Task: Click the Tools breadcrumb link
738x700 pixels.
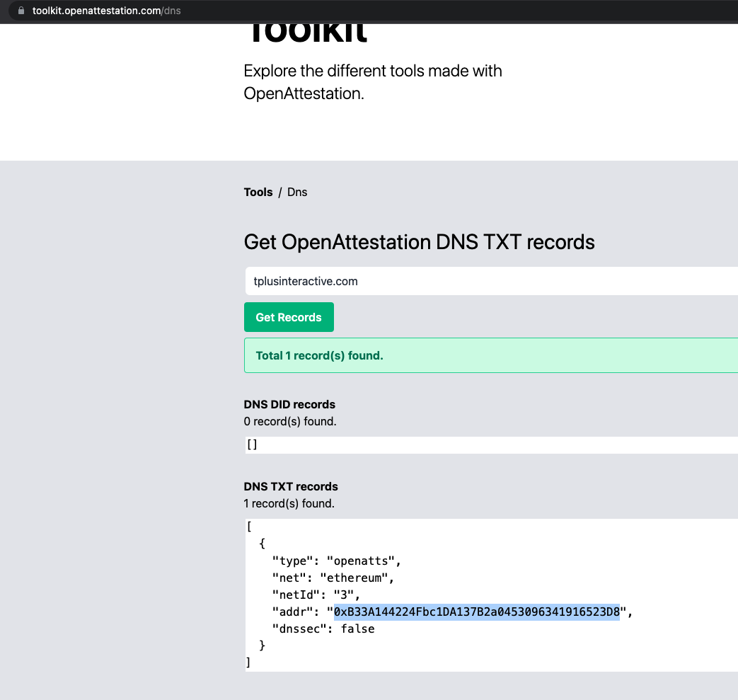Action: (x=258, y=192)
